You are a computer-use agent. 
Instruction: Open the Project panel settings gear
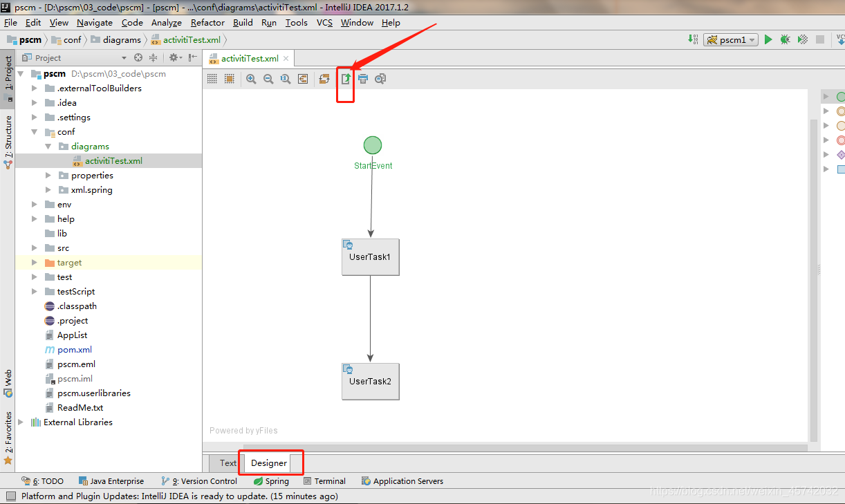click(x=175, y=57)
